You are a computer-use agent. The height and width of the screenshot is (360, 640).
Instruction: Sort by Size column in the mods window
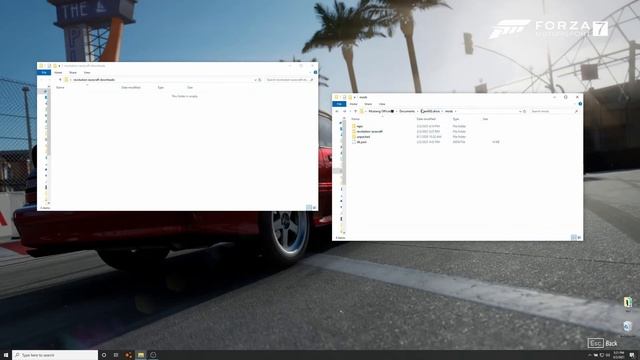tap(485, 119)
